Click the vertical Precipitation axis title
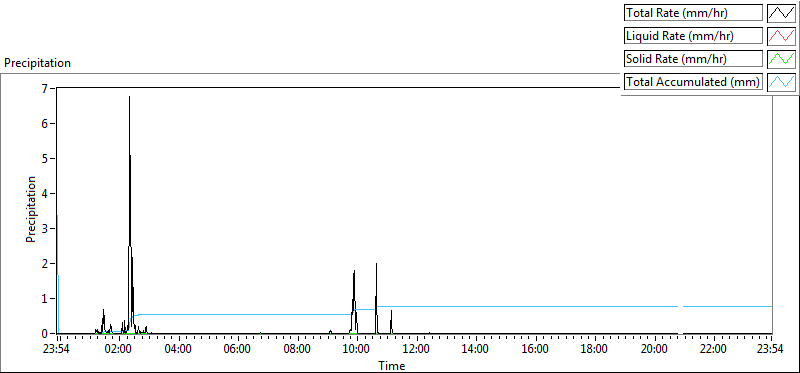800x373 pixels. [x=31, y=209]
